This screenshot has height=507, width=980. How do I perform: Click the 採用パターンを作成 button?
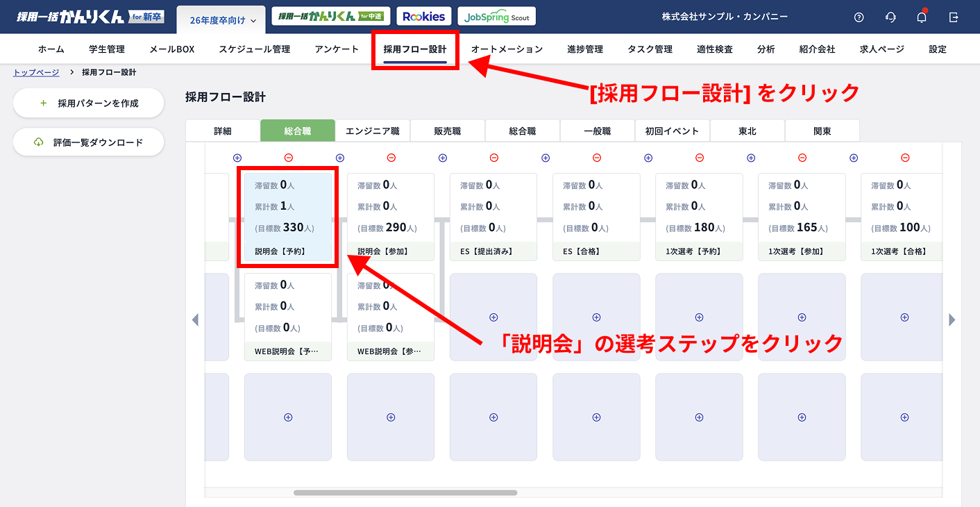[x=88, y=102]
